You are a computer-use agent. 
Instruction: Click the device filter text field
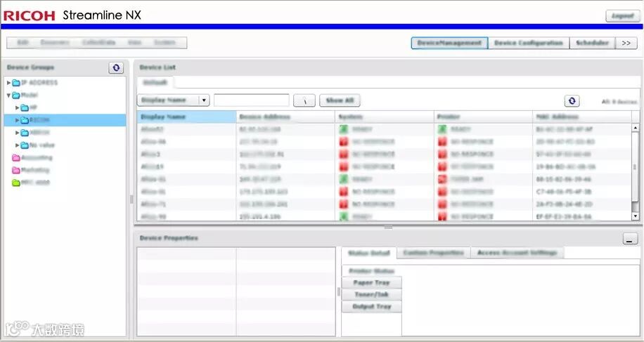[252, 100]
